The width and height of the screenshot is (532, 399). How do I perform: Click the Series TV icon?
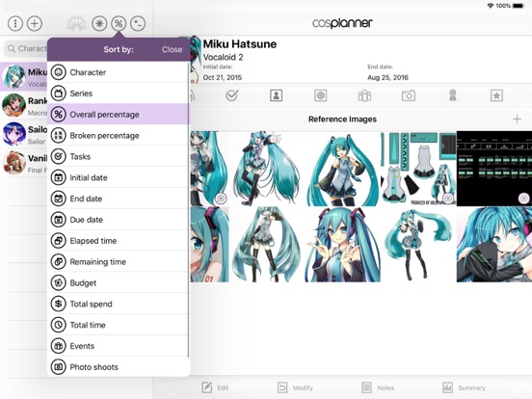[x=59, y=93]
